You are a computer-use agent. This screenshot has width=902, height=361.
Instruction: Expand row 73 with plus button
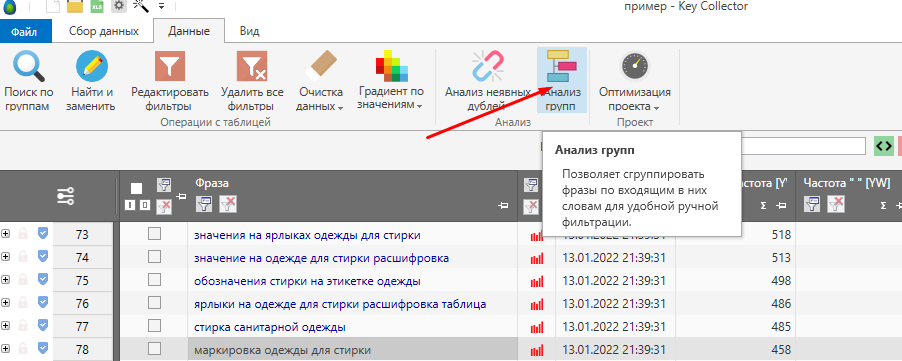6,233
